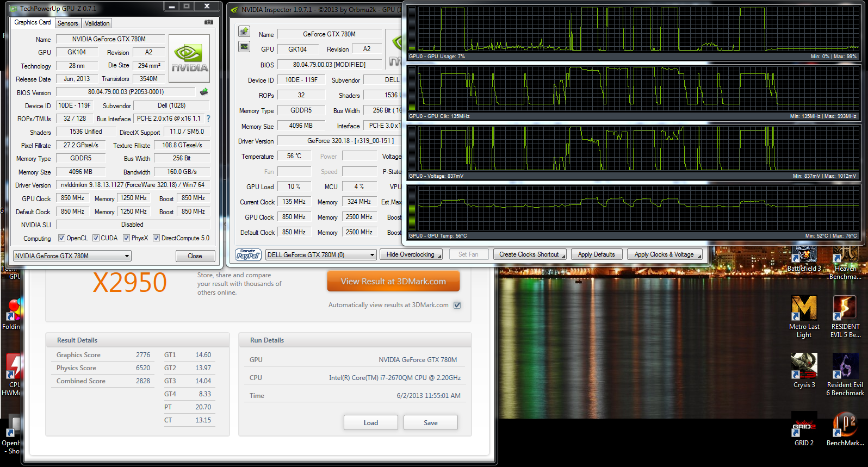This screenshot has width=868, height=467.
Task: Switch to the Validation tab
Action: pos(97,23)
